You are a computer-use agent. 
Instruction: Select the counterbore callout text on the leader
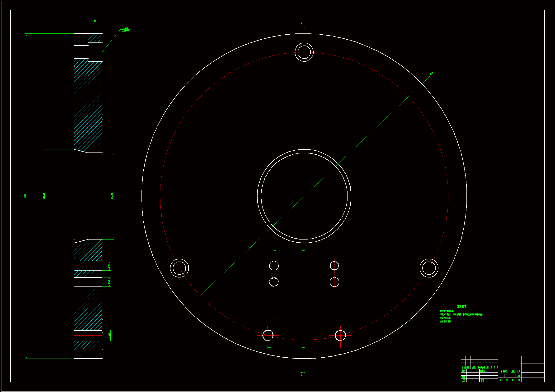point(126,30)
